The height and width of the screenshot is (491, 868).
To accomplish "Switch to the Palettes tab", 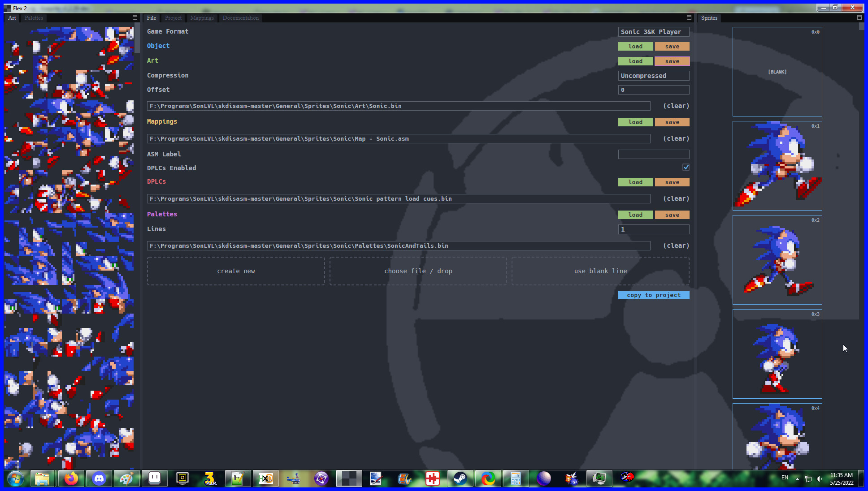I will 34,18.
